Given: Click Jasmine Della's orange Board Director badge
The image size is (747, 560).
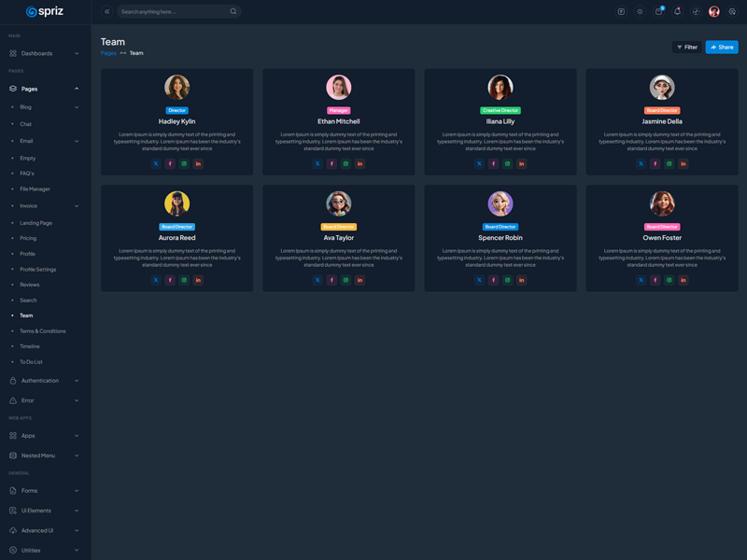Looking at the screenshot, I should pyautogui.click(x=662, y=110).
